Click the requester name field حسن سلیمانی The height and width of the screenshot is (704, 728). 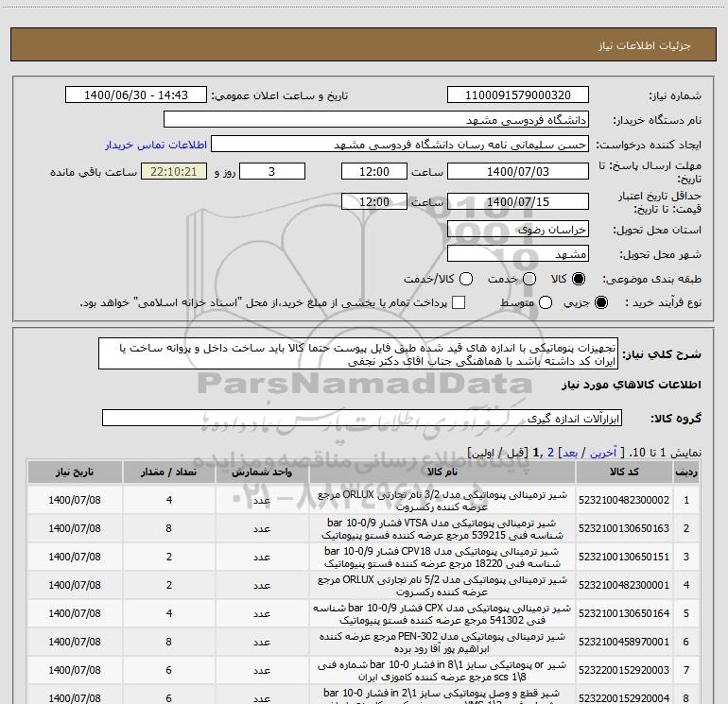point(400,145)
